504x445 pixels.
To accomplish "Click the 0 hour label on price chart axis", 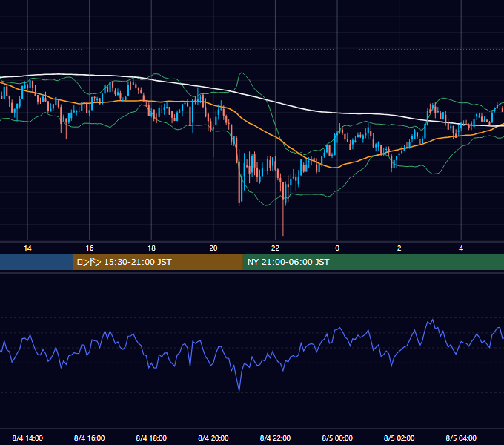I will click(337, 248).
